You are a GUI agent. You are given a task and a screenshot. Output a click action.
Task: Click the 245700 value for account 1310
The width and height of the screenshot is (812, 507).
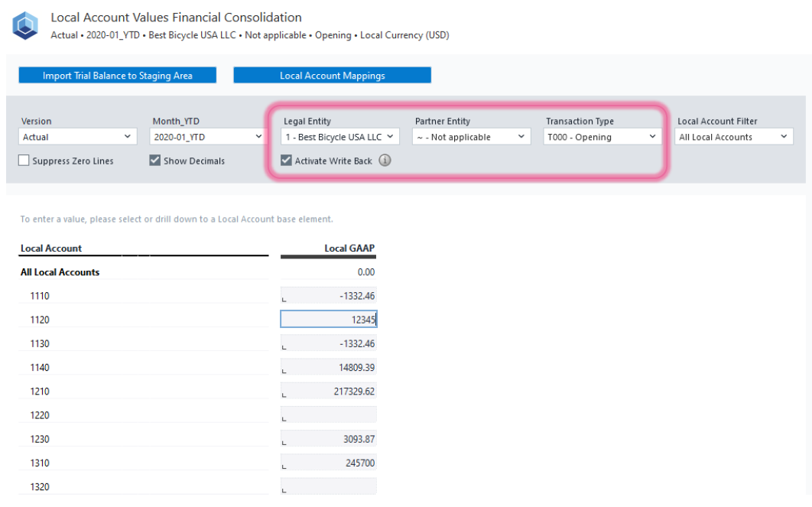[329, 463]
